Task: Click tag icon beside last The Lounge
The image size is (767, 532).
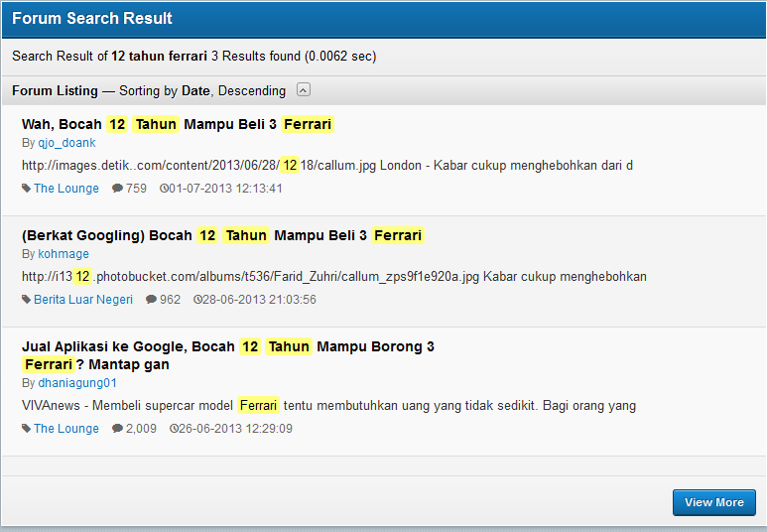Action: tap(27, 429)
